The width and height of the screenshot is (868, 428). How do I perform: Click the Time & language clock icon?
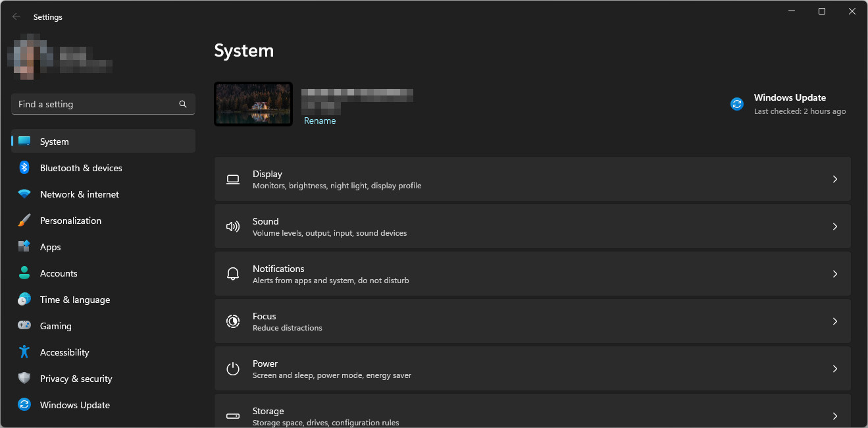coord(24,300)
